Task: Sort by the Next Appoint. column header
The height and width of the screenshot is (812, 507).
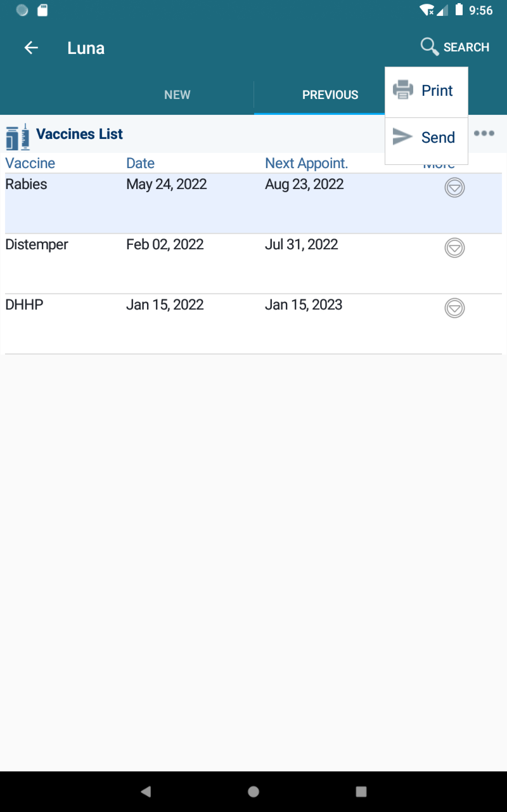Action: [306, 163]
